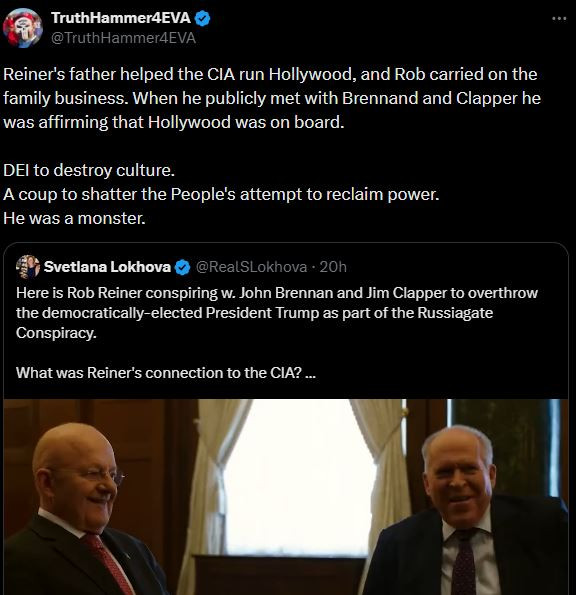
Task: Click the "DEI to destroy culture." line
Action: tap(89, 170)
